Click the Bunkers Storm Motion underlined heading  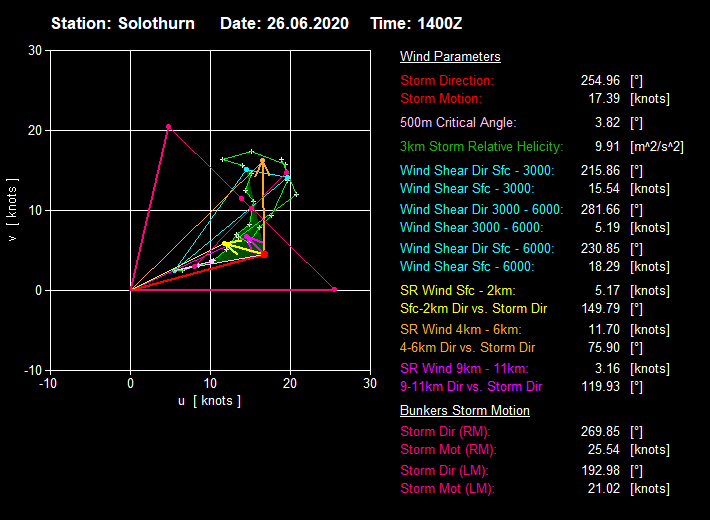coord(465,411)
